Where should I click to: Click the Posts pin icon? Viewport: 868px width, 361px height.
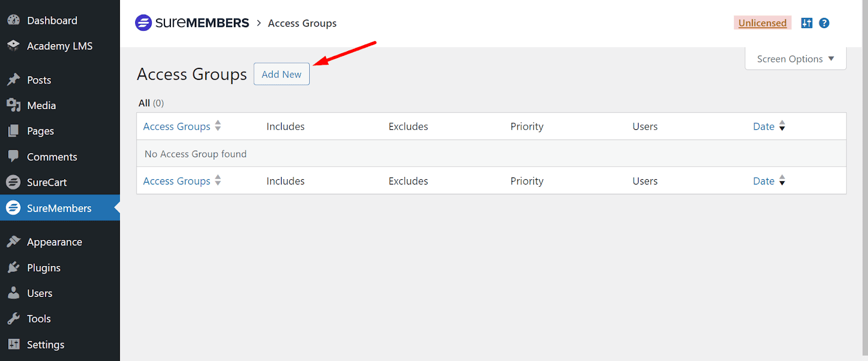pyautogui.click(x=14, y=80)
